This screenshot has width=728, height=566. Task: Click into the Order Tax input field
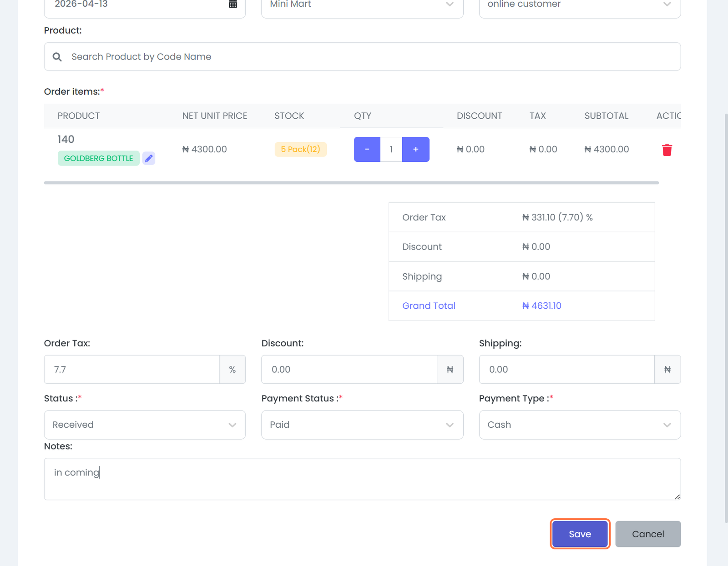[132, 369]
